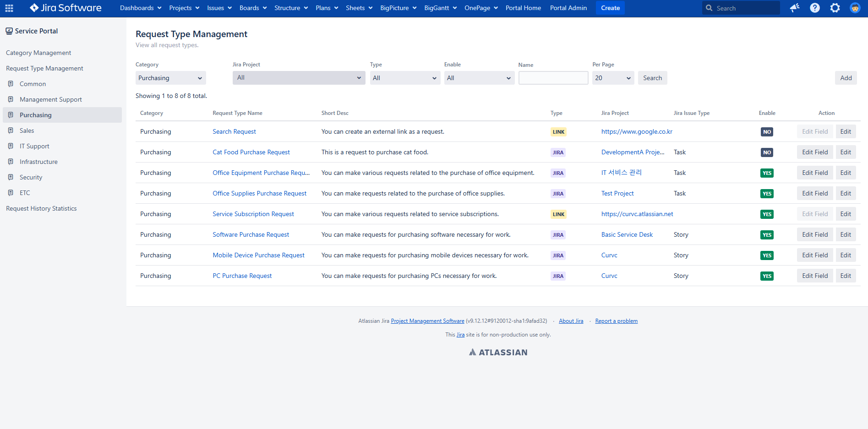Screen dimensions: 868x429
Task: Click the Add button
Action: coord(846,78)
